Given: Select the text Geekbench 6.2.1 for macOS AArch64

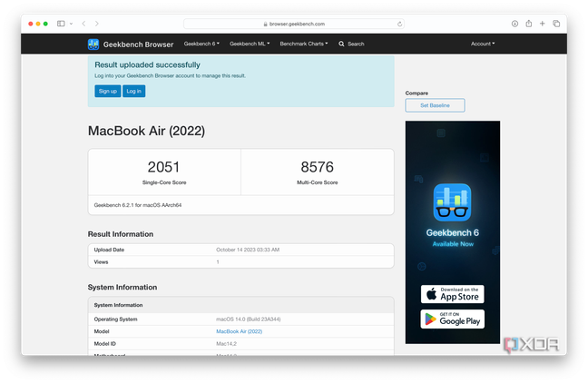Looking at the screenshot, I should [x=138, y=205].
